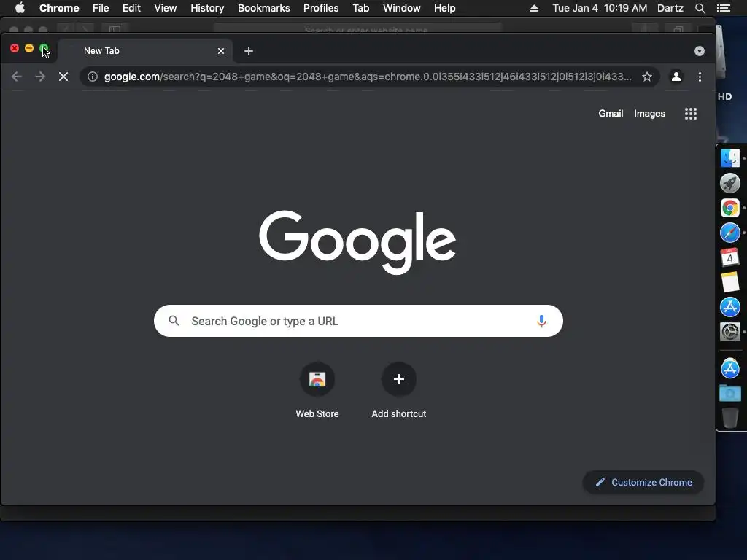747x560 pixels.
Task: Open the Apple menu
Action: pyautogui.click(x=20, y=8)
